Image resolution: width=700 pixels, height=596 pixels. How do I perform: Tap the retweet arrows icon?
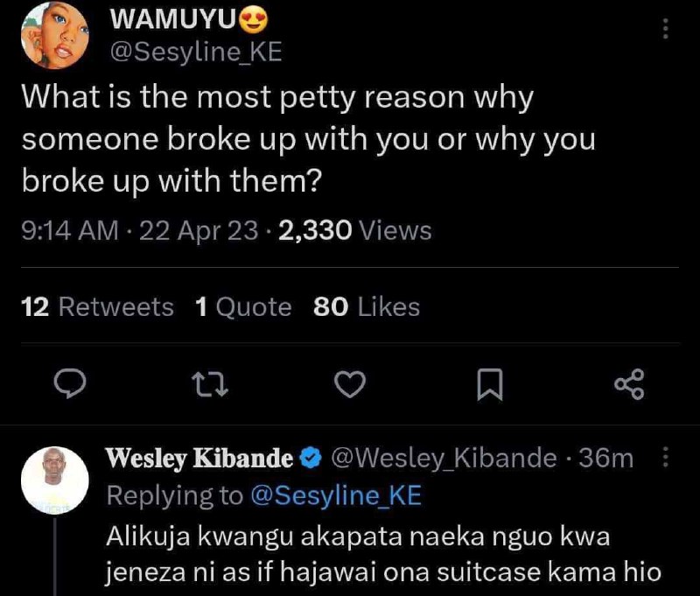[x=210, y=384]
